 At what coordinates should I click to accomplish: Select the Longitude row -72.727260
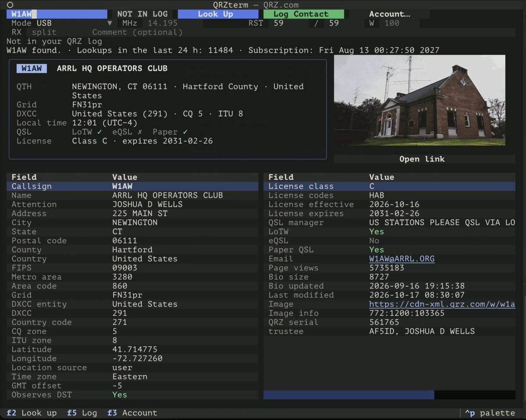(x=132, y=358)
